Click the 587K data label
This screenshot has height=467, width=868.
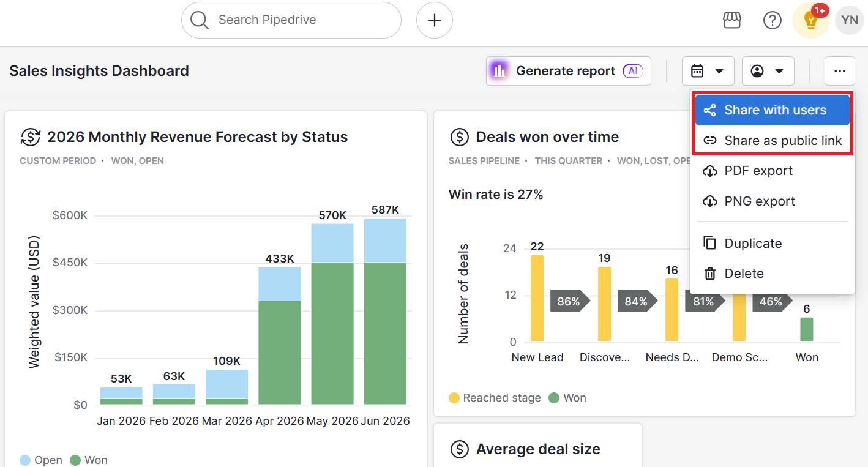[x=385, y=210]
